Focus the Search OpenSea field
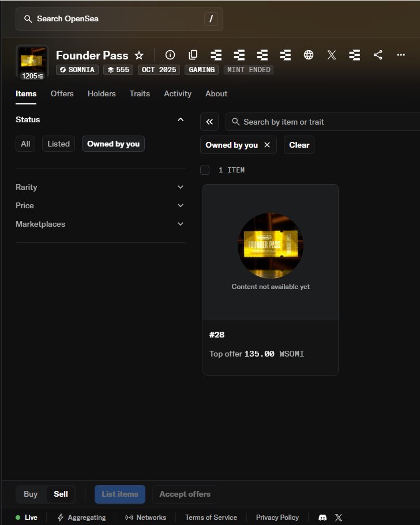Image resolution: width=420 pixels, height=525 pixels. pyautogui.click(x=119, y=18)
